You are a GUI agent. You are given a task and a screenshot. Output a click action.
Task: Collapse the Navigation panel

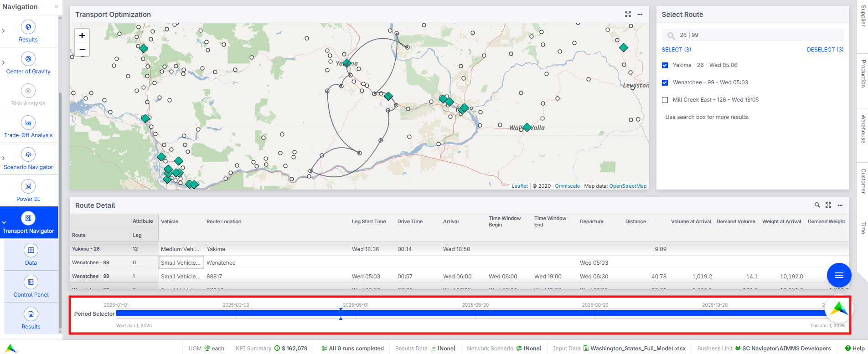57,7
